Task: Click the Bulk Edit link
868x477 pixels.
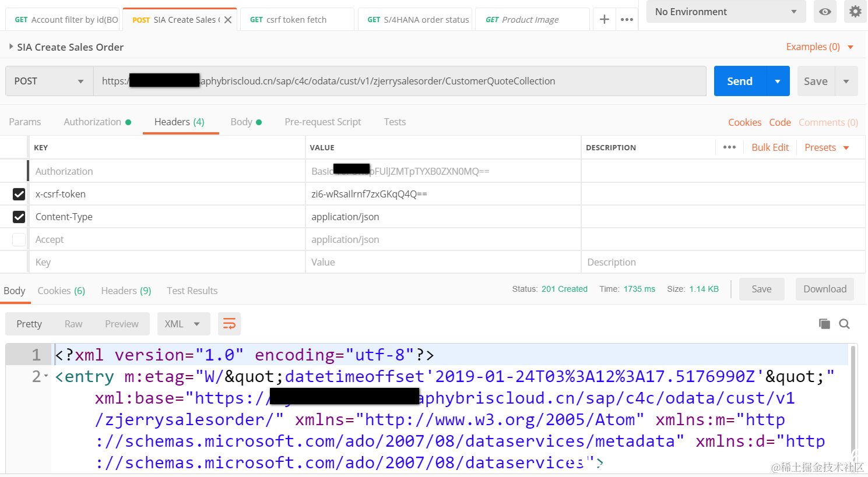Action: [770, 147]
